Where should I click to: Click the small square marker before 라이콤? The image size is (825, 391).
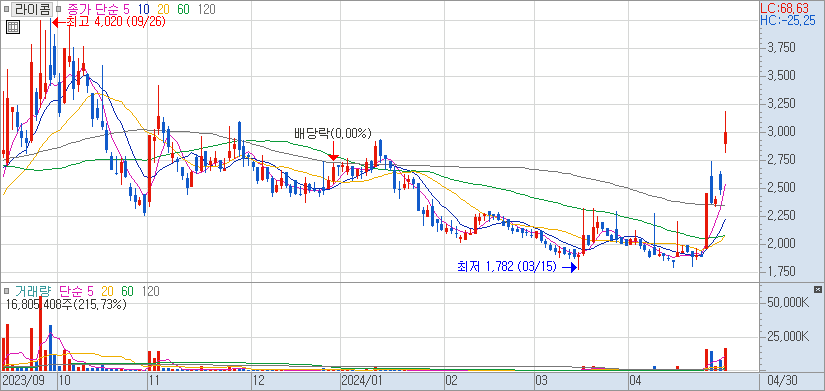[6, 9]
